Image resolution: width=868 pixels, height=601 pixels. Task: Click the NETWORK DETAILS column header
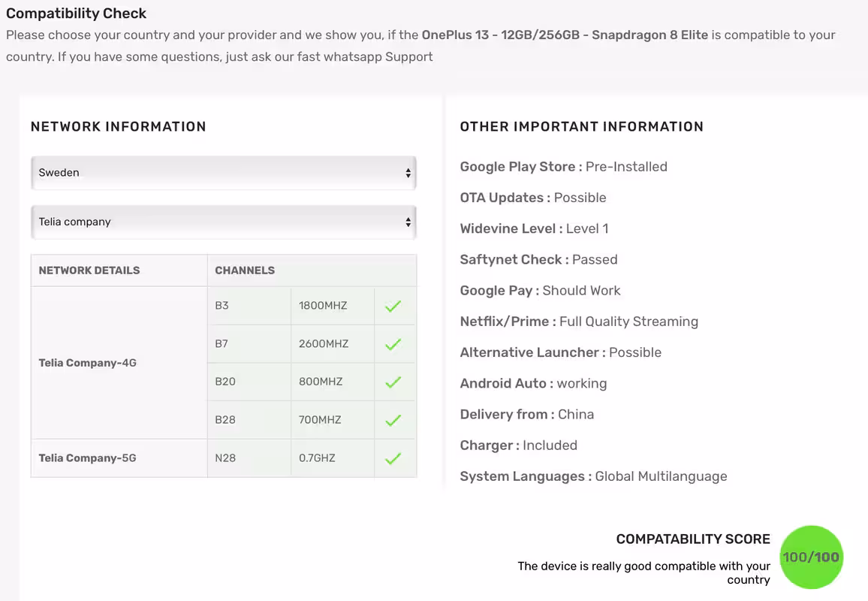click(x=89, y=270)
